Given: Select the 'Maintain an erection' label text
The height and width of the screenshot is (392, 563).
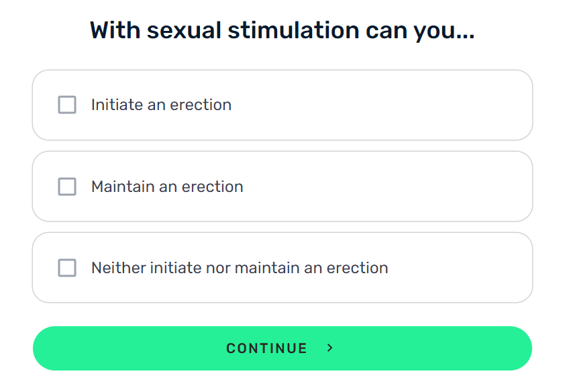Looking at the screenshot, I should click(x=167, y=187).
